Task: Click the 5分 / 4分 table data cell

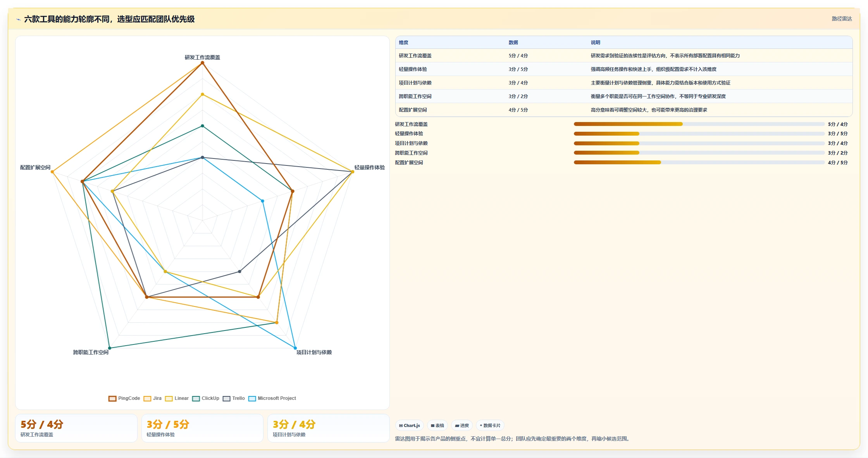Action: 518,56
